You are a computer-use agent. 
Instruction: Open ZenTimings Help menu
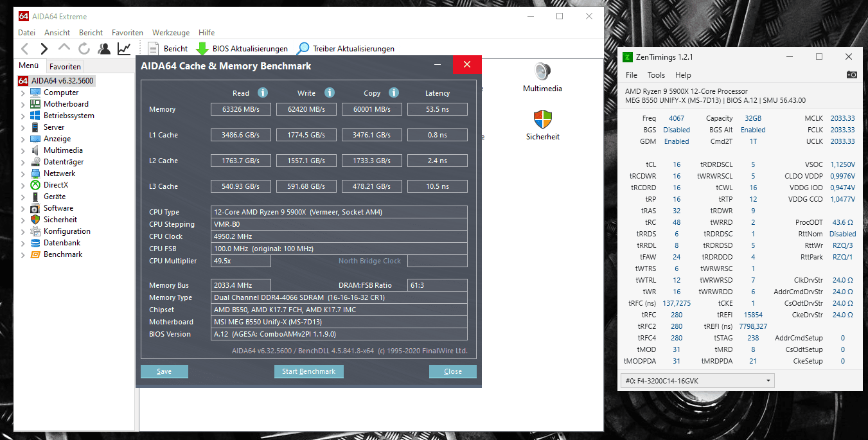(683, 75)
